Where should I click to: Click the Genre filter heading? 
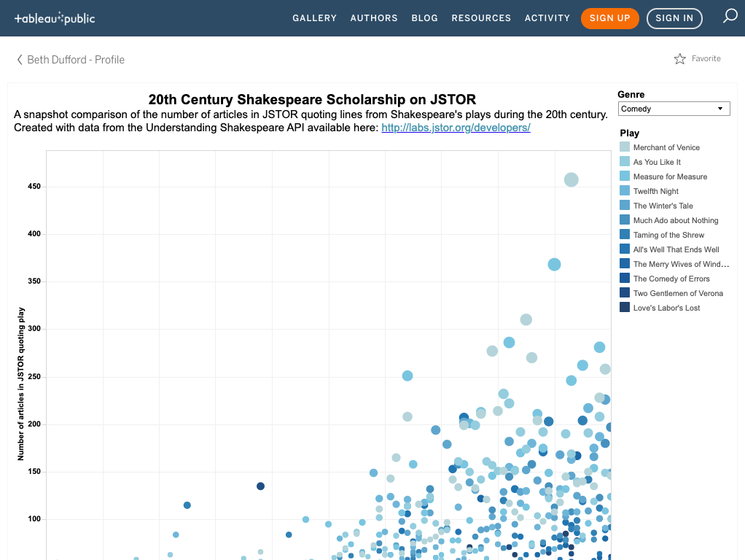pyautogui.click(x=631, y=94)
